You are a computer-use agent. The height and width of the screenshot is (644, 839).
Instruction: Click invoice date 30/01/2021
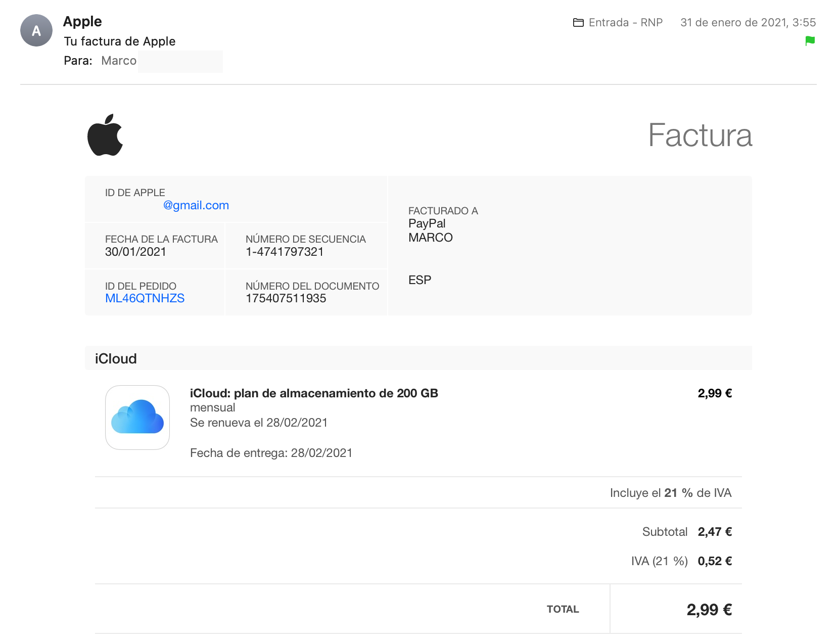[135, 252]
